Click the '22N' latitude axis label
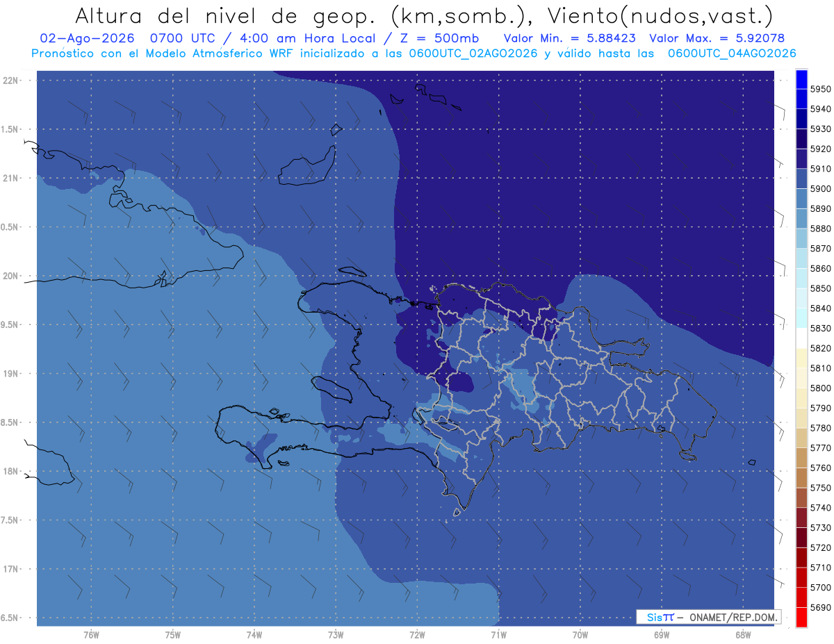Viewport: 834px width, 644px height. pos(10,80)
